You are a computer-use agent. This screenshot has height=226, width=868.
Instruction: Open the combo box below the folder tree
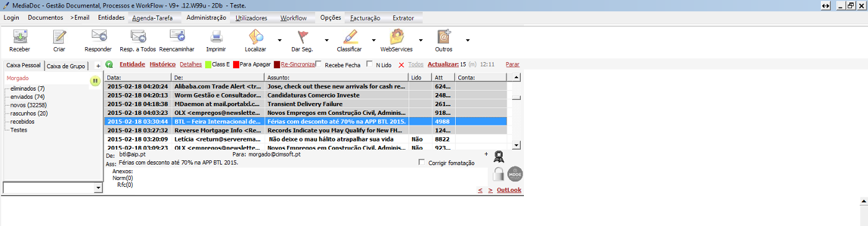click(98, 188)
